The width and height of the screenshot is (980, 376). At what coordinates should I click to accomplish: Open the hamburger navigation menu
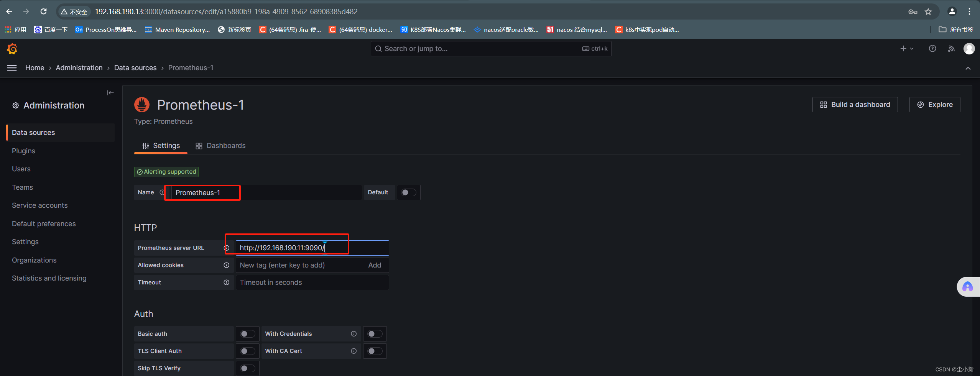click(12, 68)
